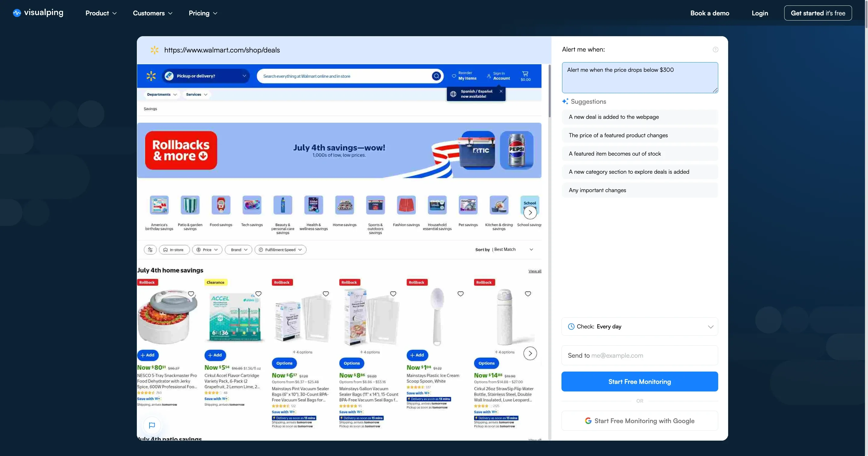Open Home savings category
The height and width of the screenshot is (456, 868).
344,211
